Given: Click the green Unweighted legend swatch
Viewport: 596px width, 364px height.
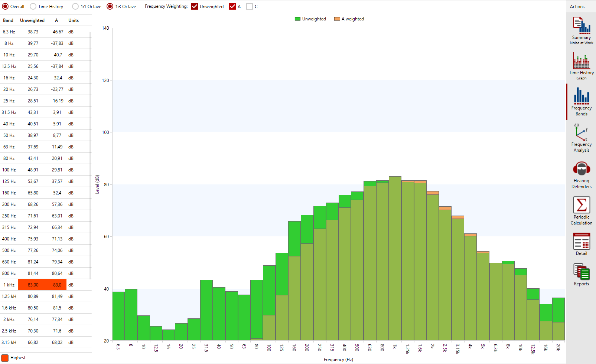Looking at the screenshot, I should (x=297, y=19).
